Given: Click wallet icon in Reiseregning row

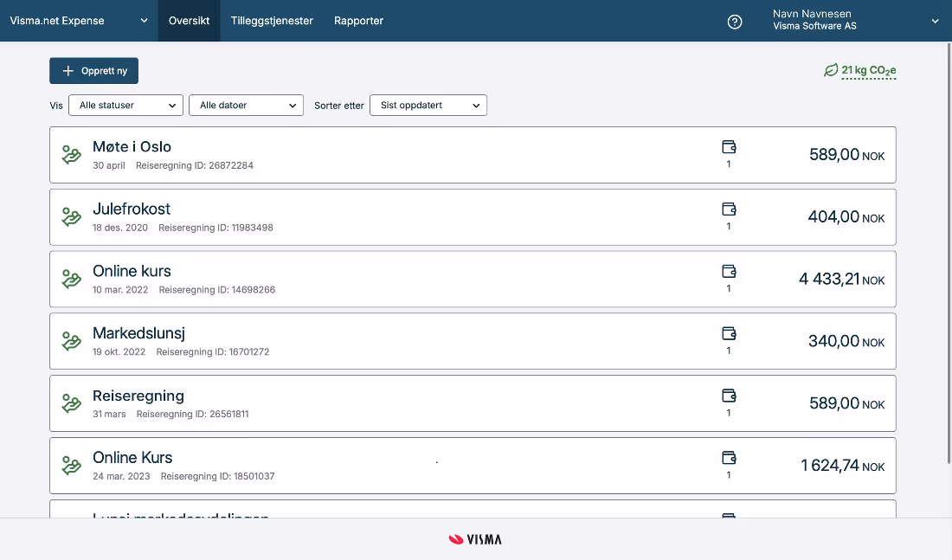Looking at the screenshot, I should pos(729,396).
